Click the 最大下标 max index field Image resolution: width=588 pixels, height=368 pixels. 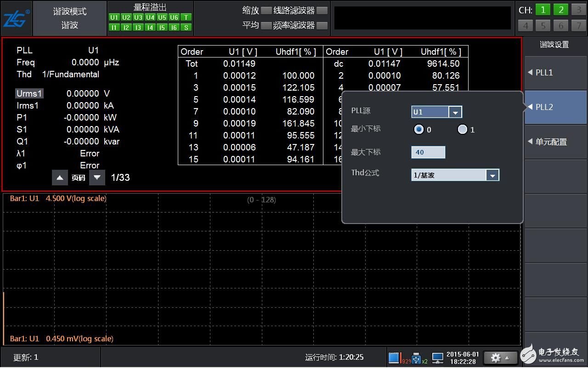(x=428, y=152)
